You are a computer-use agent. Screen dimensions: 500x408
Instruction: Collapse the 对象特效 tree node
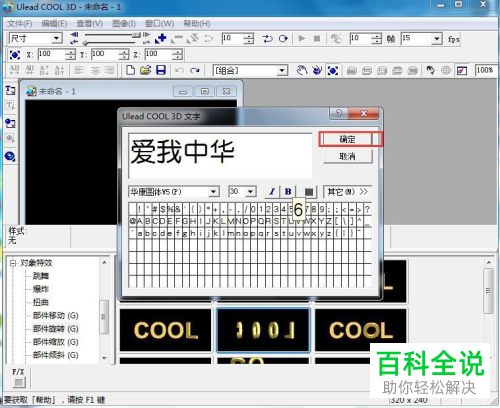[x=13, y=263]
